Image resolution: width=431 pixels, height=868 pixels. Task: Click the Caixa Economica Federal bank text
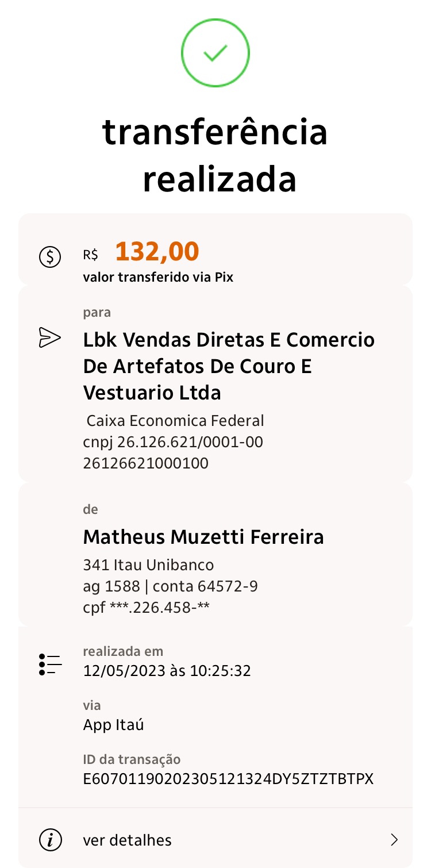(175, 421)
